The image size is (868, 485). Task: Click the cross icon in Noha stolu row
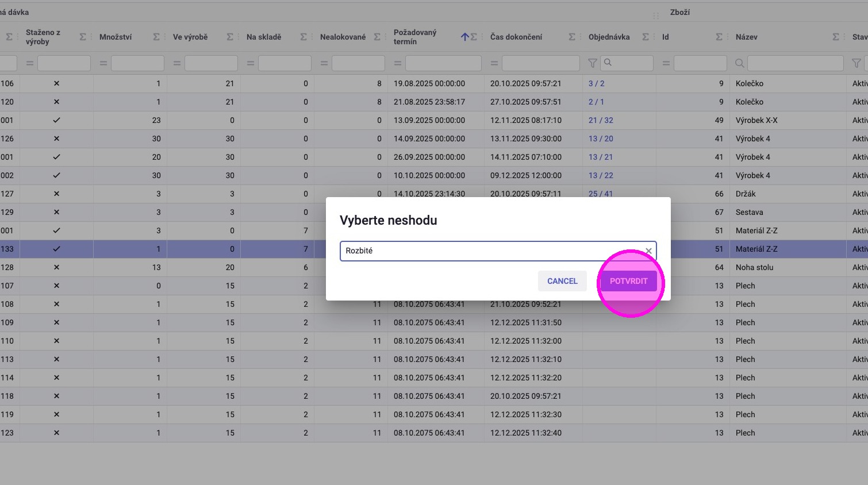click(x=56, y=267)
